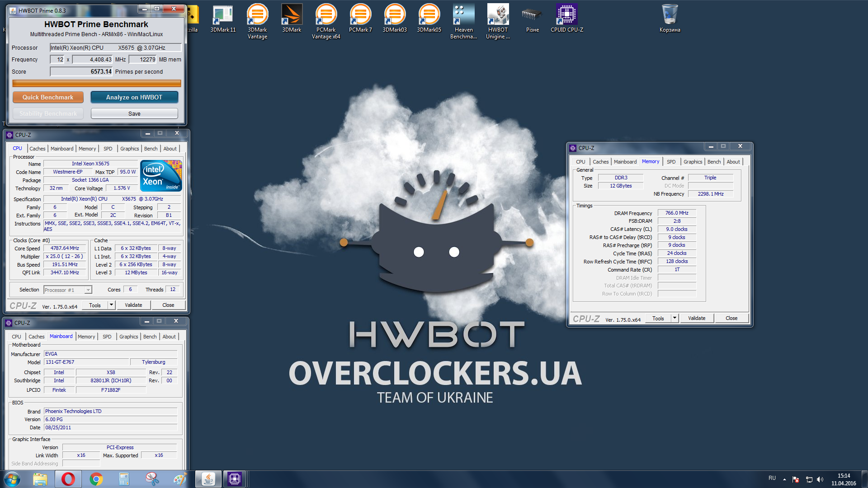Click the HWBOT Prime Processor name field
The image size is (868, 488).
click(115, 47)
